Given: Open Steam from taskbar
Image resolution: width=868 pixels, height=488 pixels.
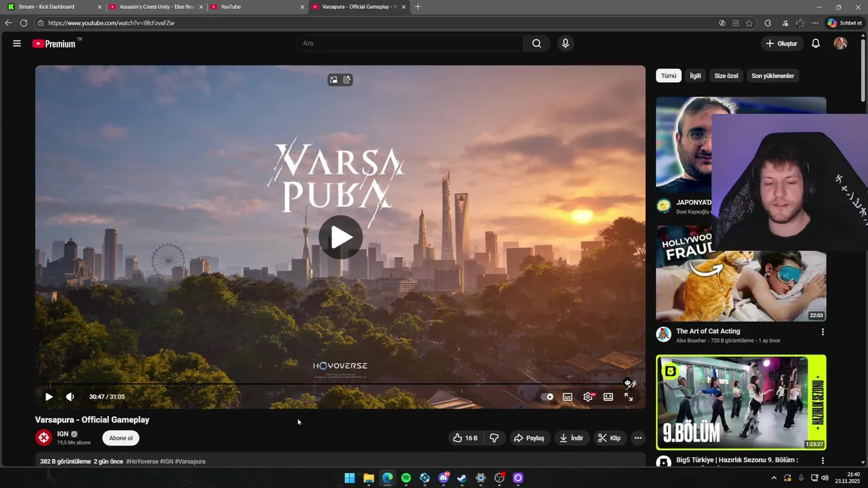Looking at the screenshot, I should tap(462, 478).
